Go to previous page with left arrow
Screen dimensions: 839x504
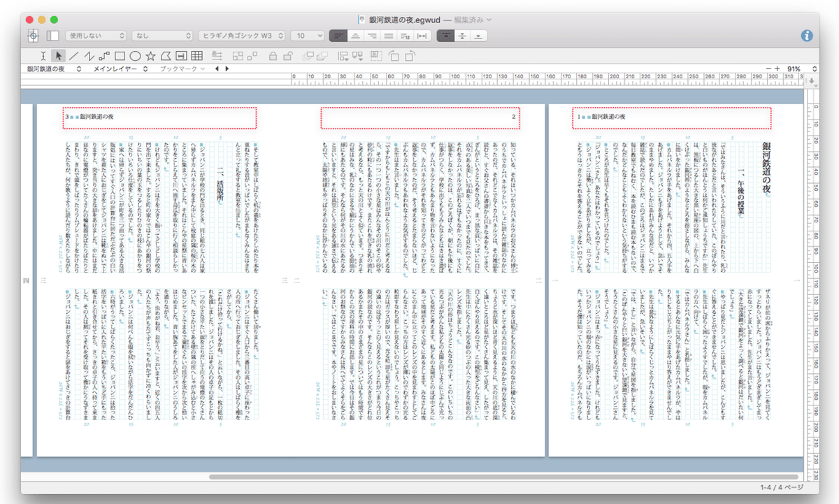[x=217, y=69]
